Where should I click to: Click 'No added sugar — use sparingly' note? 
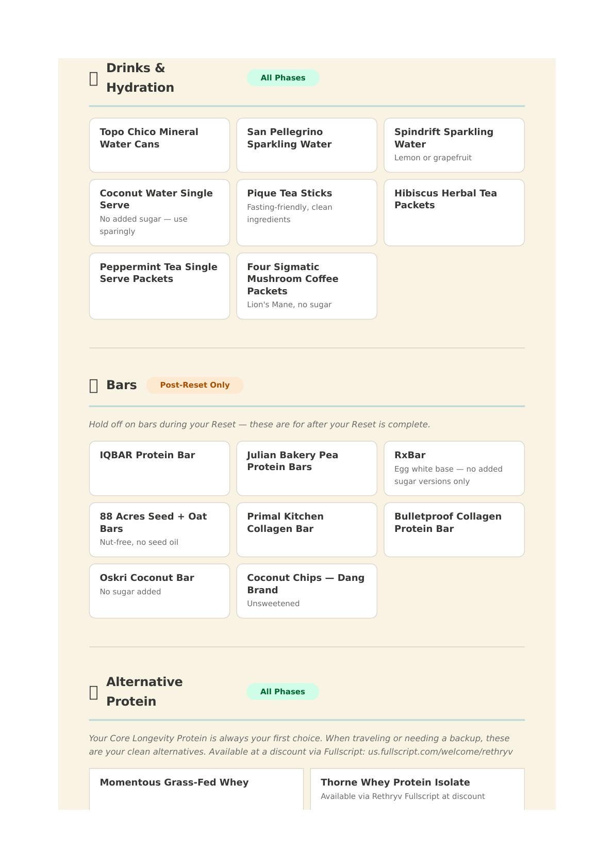click(144, 225)
